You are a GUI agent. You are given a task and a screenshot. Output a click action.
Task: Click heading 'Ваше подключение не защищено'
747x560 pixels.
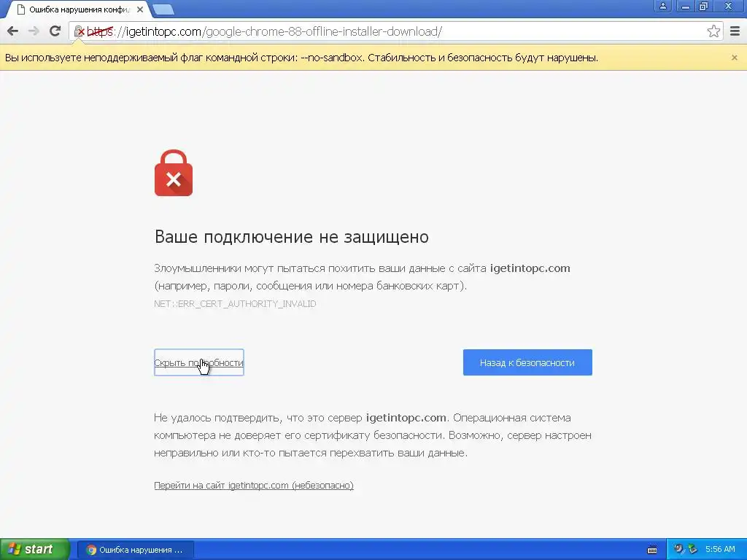[292, 237]
